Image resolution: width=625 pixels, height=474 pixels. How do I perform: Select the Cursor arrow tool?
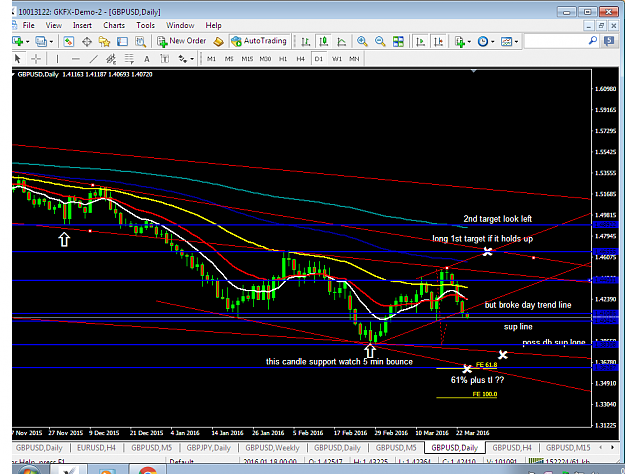(x=18, y=59)
